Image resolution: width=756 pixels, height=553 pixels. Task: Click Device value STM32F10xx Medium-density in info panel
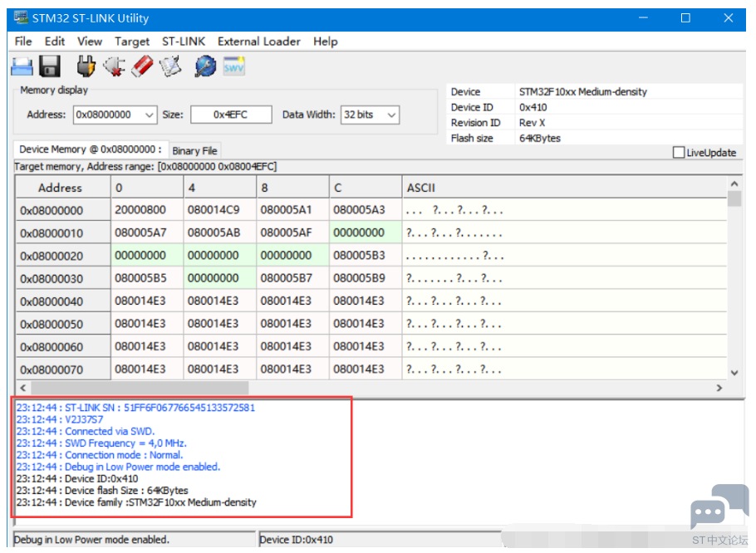point(583,91)
